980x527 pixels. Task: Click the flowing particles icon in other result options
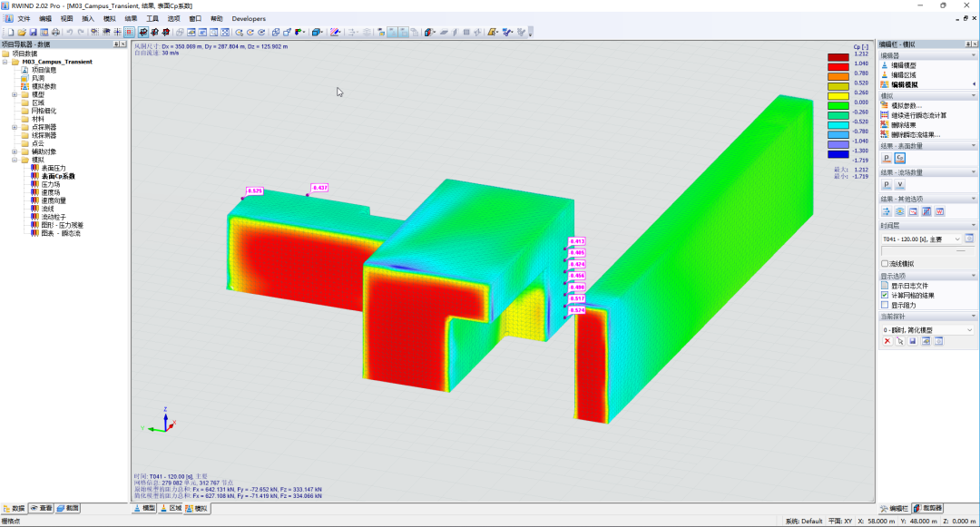(900, 211)
